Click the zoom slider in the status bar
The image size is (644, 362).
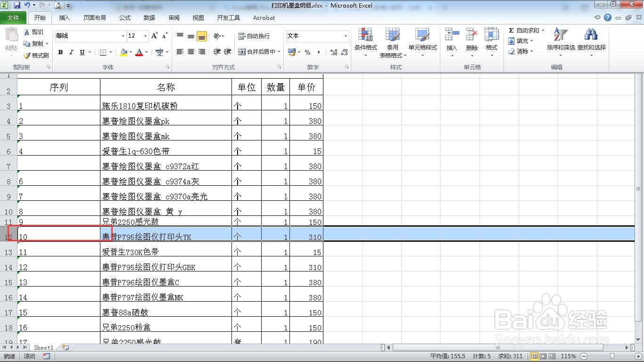(x=611, y=356)
